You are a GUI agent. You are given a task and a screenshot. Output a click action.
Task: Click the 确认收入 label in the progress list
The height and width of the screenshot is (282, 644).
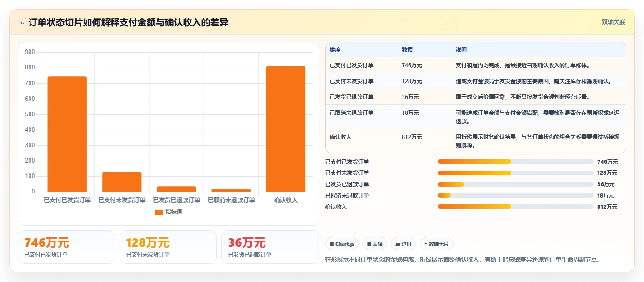[x=336, y=207]
